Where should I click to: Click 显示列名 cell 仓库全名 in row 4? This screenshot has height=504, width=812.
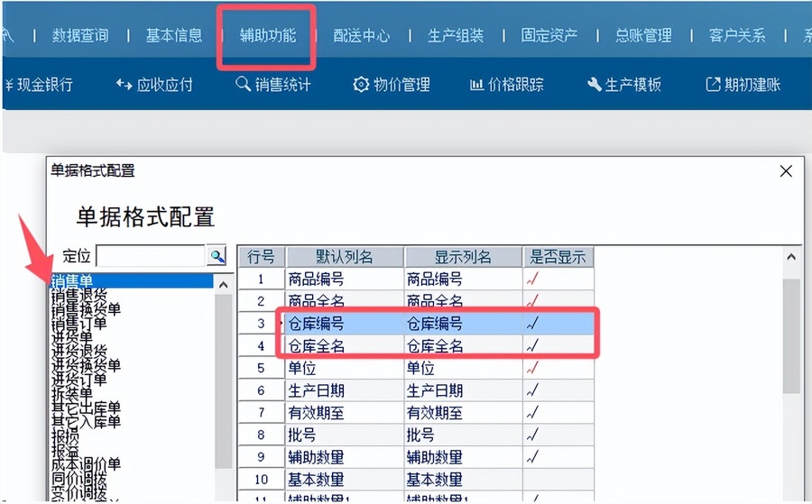click(463, 345)
